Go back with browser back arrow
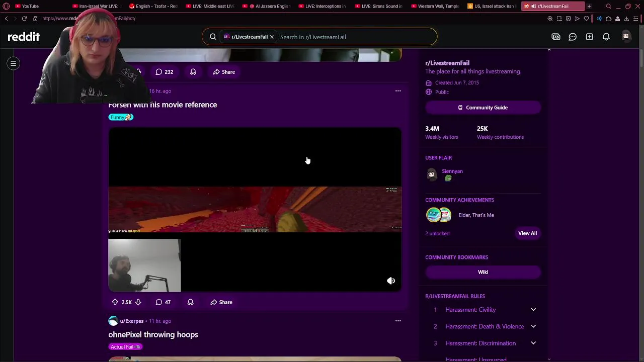Screen dimensions: 644x362 click(x=7, y=19)
